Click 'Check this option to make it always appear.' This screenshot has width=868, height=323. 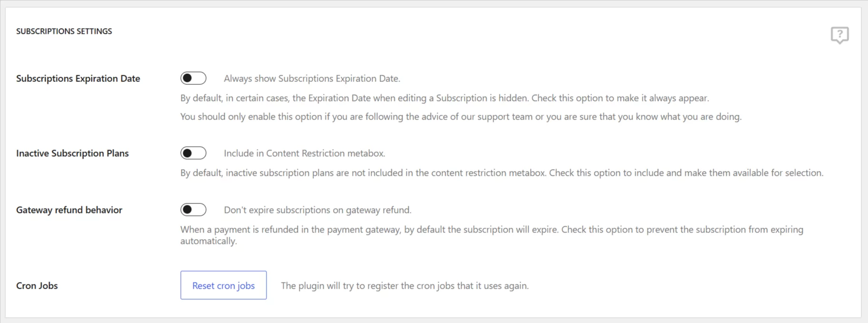[x=620, y=98]
